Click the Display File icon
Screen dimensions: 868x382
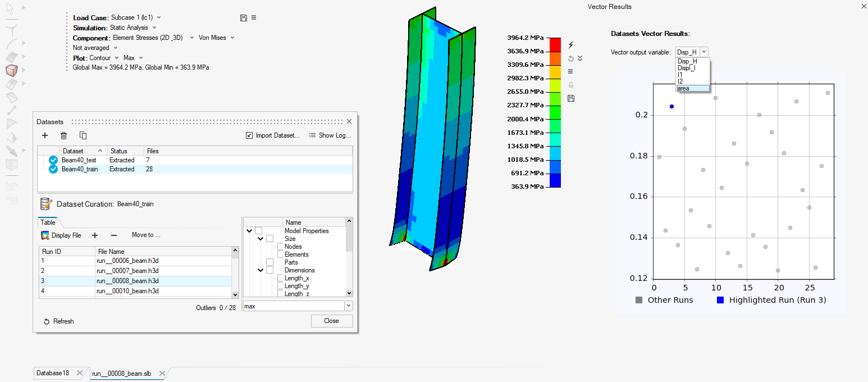[45, 235]
